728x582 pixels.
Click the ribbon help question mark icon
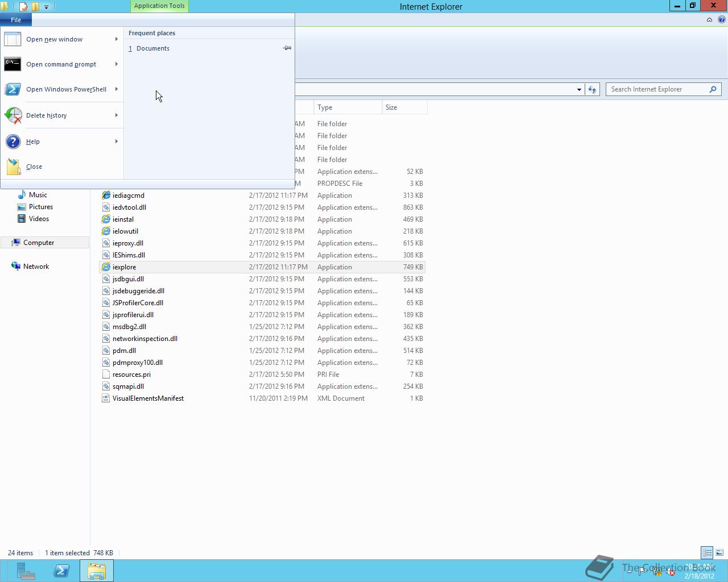click(721, 19)
